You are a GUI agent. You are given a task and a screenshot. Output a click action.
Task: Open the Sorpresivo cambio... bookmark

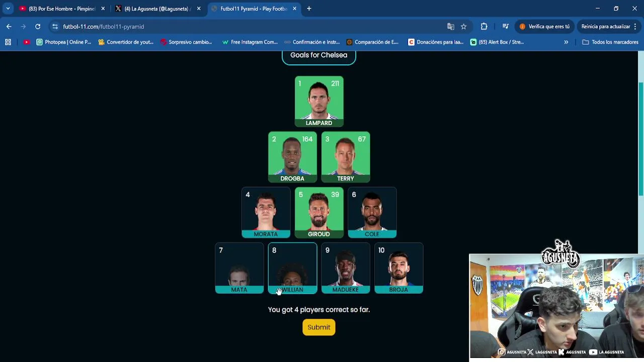coord(186,42)
